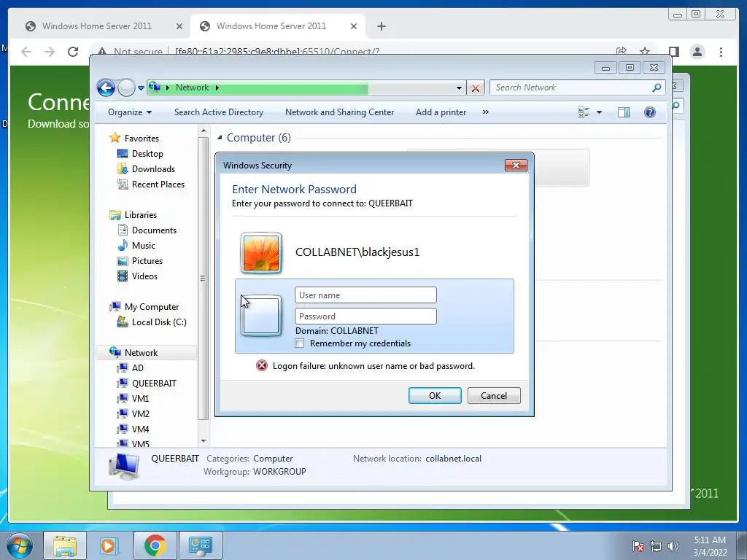This screenshot has height=560, width=747.
Task: Open Local Disk (C:)
Action: click(158, 322)
